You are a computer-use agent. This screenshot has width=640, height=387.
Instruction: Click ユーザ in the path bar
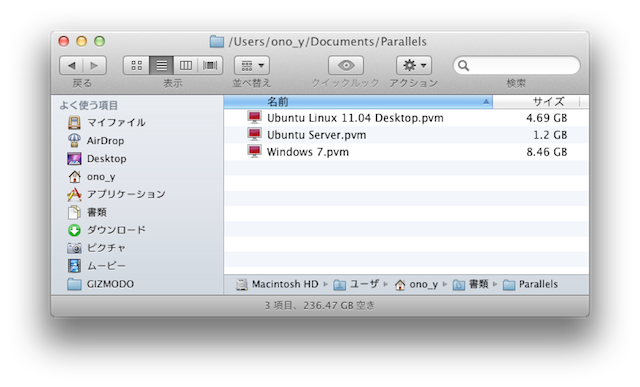click(364, 284)
